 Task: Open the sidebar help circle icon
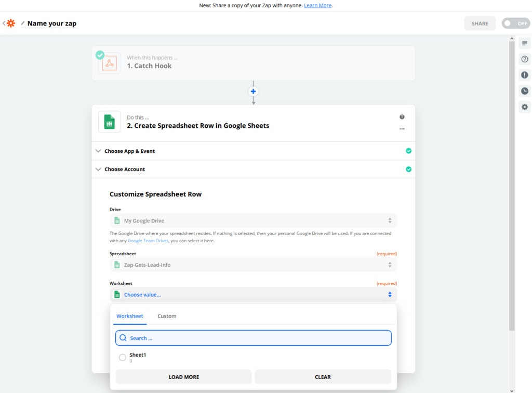click(525, 59)
